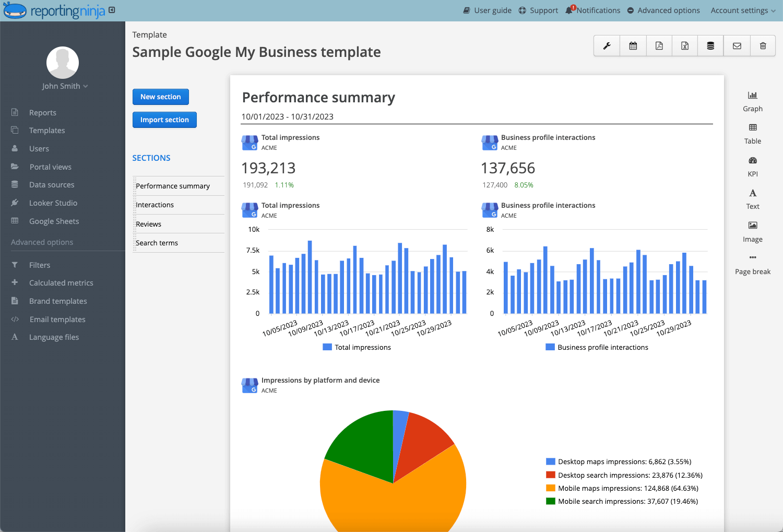
Task: Click Mobile maps impressions legend entry
Action: click(622, 488)
